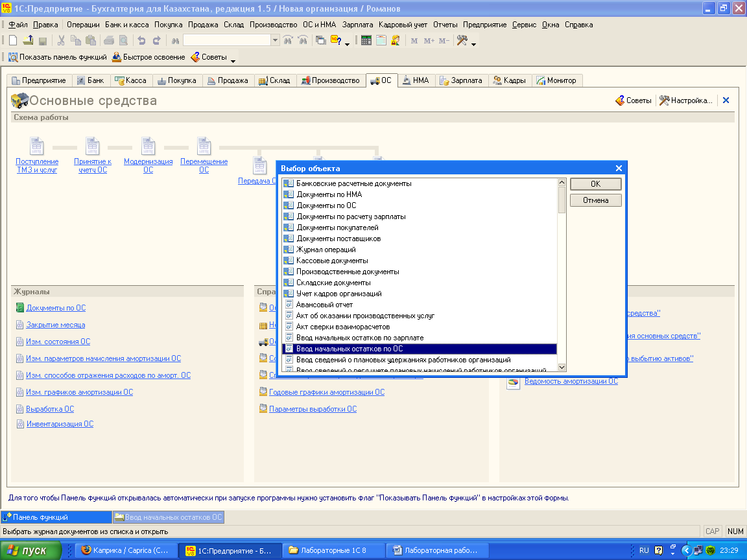Viewport: 747px width, 560px height.
Task: Switch to the Касса tab
Action: click(x=131, y=80)
